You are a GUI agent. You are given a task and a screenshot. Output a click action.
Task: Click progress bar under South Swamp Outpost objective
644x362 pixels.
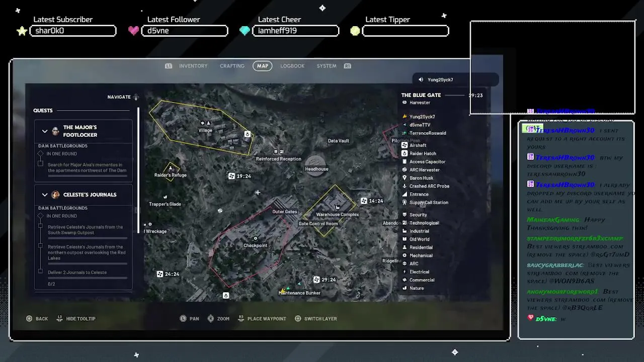pyautogui.click(x=87, y=238)
